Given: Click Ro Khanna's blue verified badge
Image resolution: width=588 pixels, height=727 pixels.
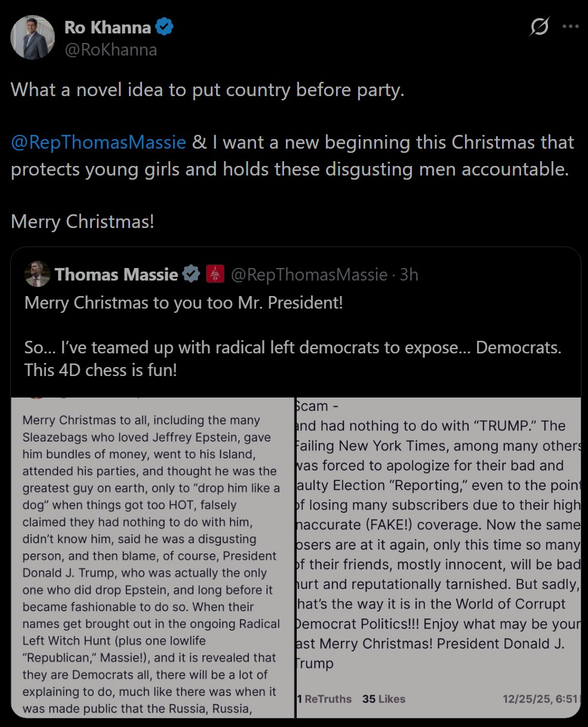Looking at the screenshot, I should 165,27.
